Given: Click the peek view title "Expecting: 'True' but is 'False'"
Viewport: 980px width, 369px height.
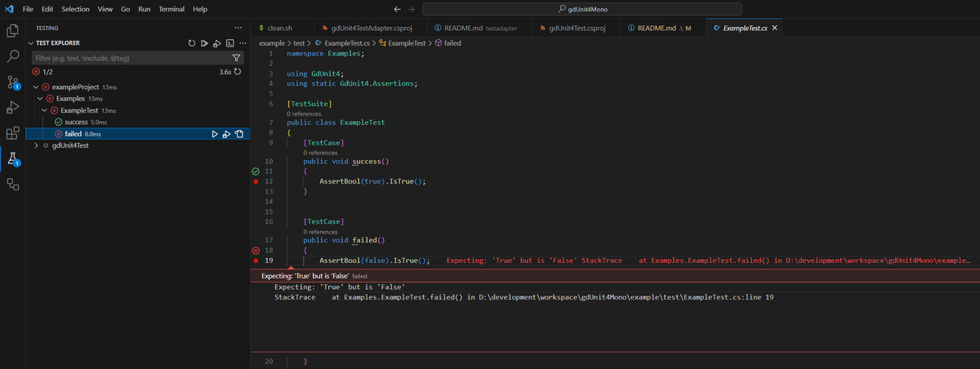Looking at the screenshot, I should [x=305, y=276].
